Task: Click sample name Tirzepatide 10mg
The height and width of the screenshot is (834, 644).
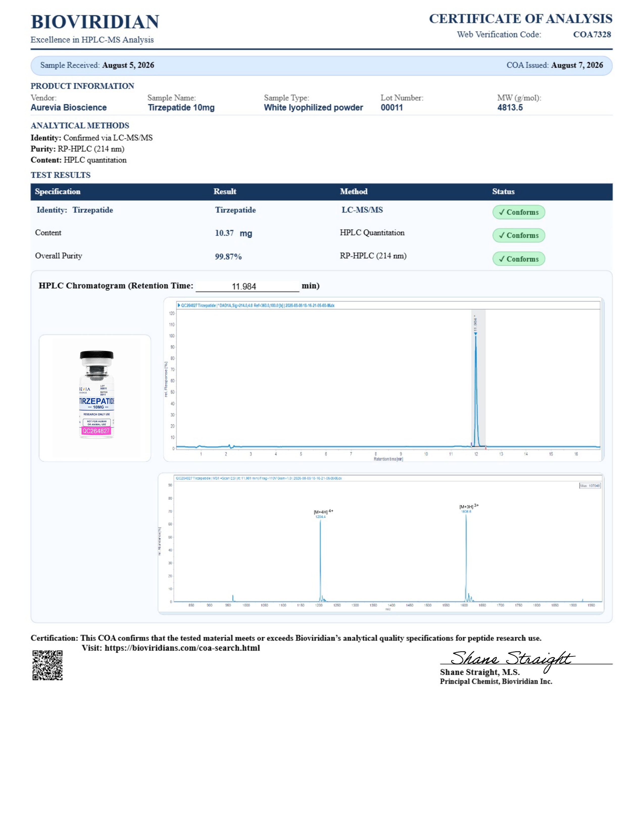Action: [181, 108]
